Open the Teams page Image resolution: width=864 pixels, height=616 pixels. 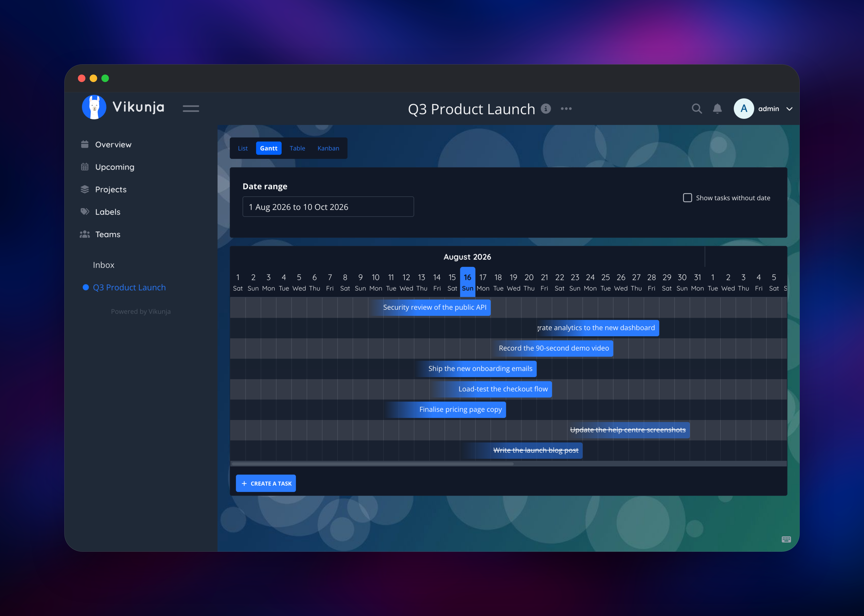coord(108,234)
